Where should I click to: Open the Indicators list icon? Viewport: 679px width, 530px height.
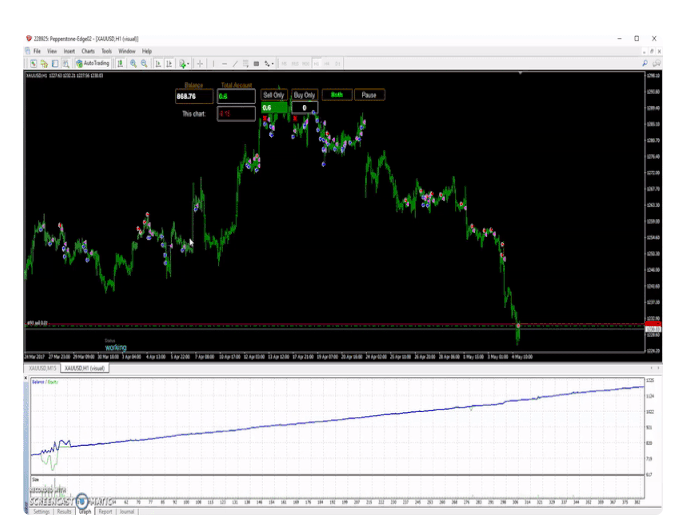tap(182, 64)
